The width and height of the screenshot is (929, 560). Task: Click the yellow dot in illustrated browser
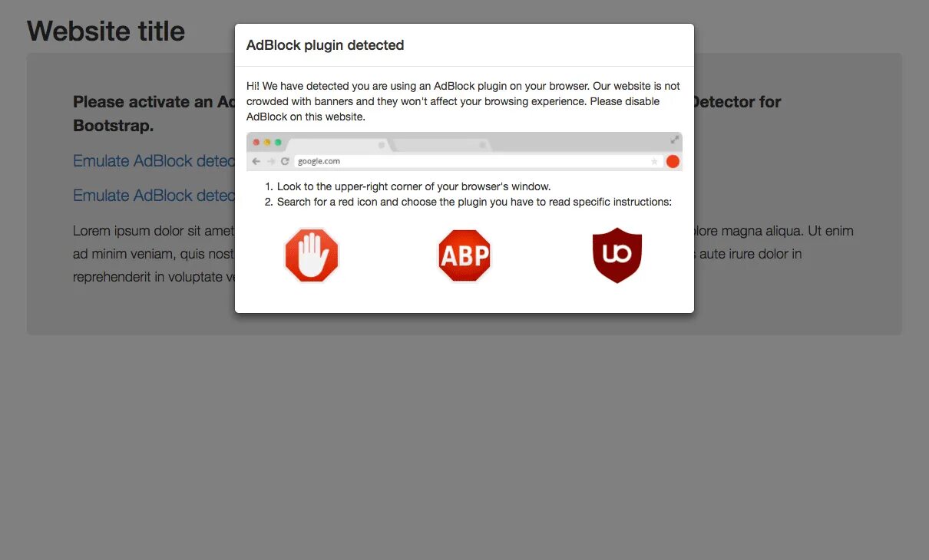(267, 143)
